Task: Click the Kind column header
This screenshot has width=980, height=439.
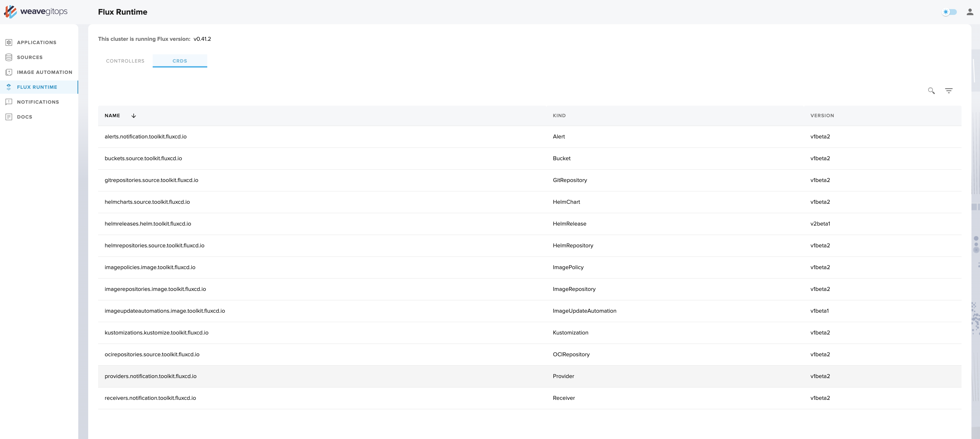Action: pos(559,115)
